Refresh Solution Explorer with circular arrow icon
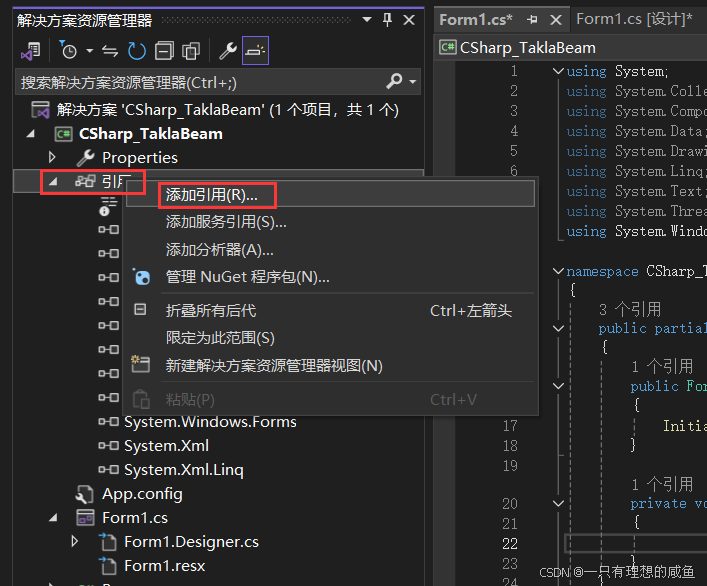Image resolution: width=707 pixels, height=586 pixels. pyautogui.click(x=137, y=51)
